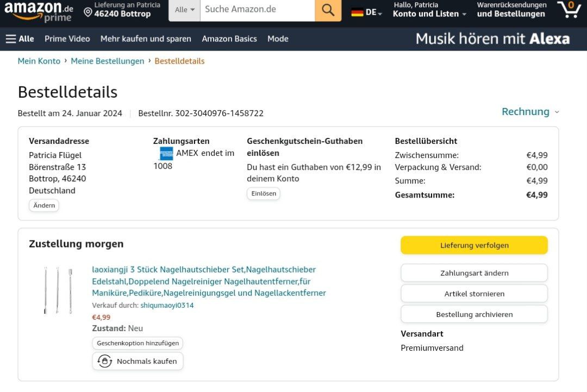
Task: Click the search magnifier button
Action: [328, 10]
